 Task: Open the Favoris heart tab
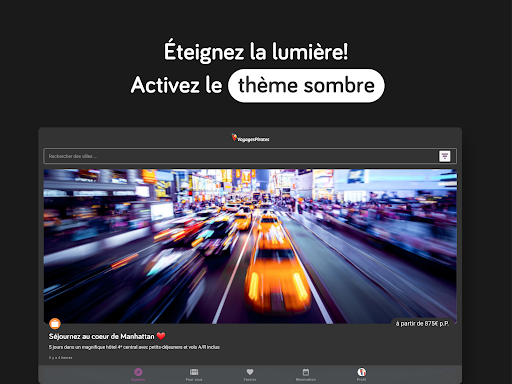tap(250, 374)
